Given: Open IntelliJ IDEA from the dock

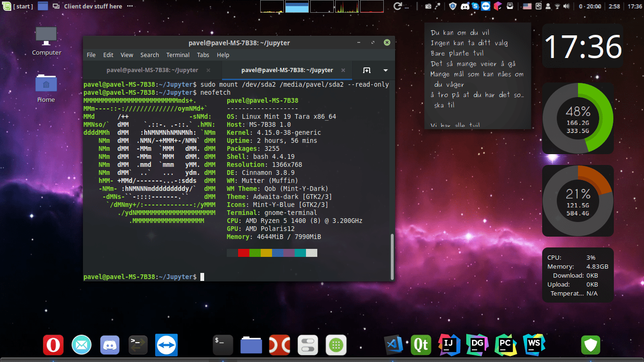Looking at the screenshot, I should 449,345.
